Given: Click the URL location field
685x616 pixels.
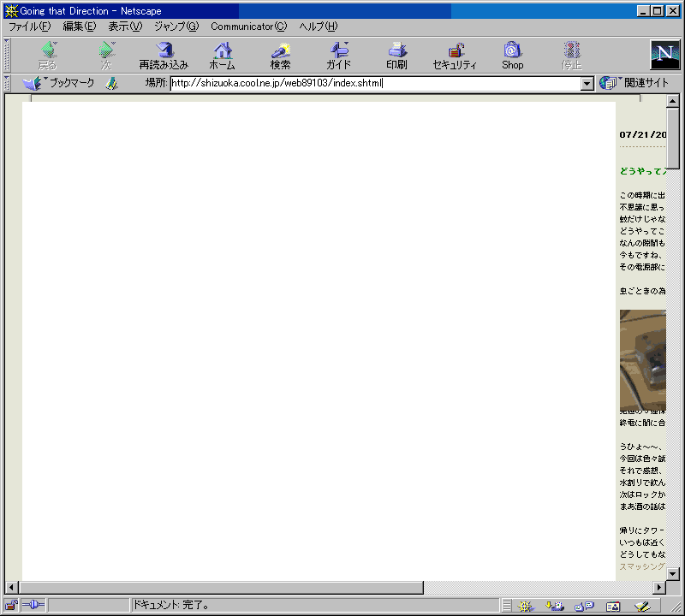Looking at the screenshot, I should click(376, 83).
